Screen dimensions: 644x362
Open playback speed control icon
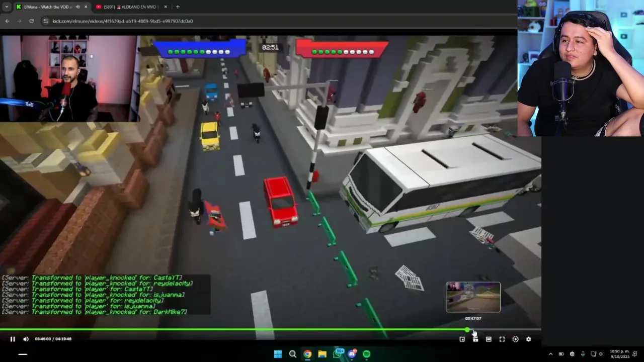click(x=515, y=339)
